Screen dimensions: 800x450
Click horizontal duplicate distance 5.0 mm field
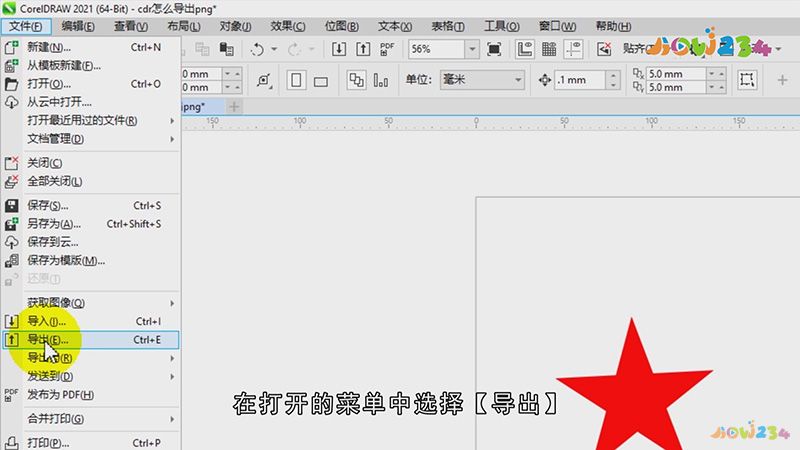(676, 73)
